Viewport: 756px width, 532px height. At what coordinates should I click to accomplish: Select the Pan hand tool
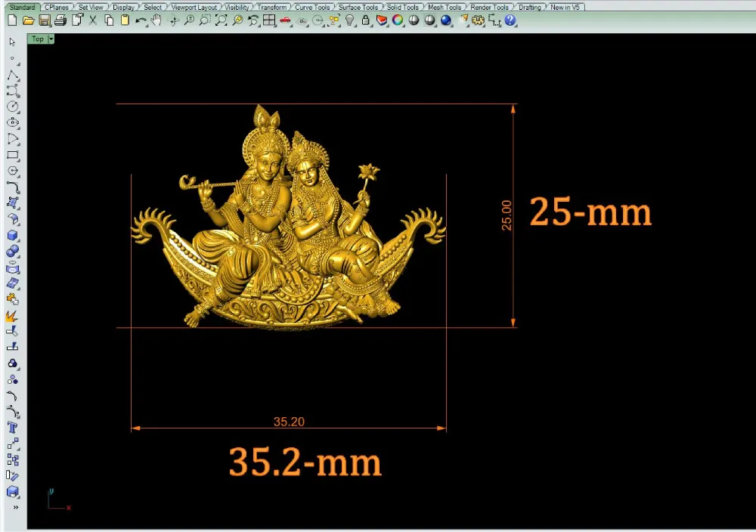(156, 20)
